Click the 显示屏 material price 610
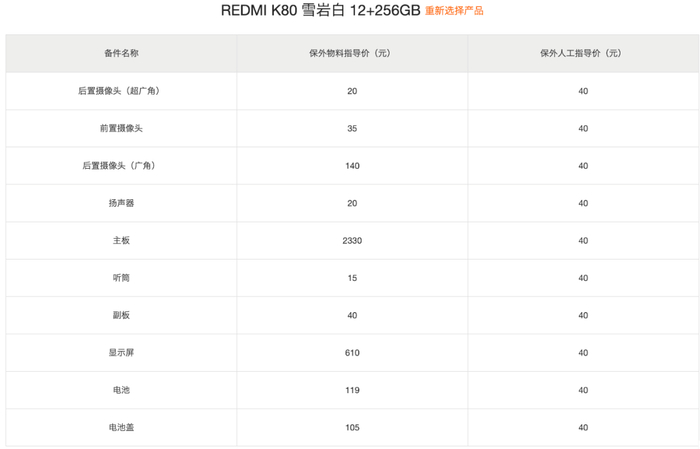 (x=352, y=352)
